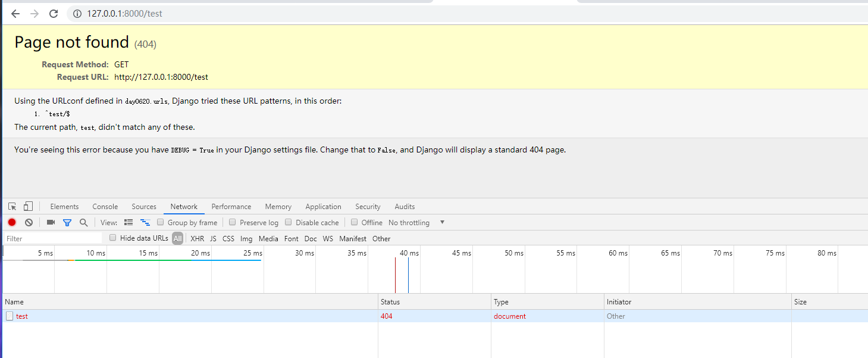Filter requests by CSS
This screenshot has height=358, width=868.
[228, 238]
